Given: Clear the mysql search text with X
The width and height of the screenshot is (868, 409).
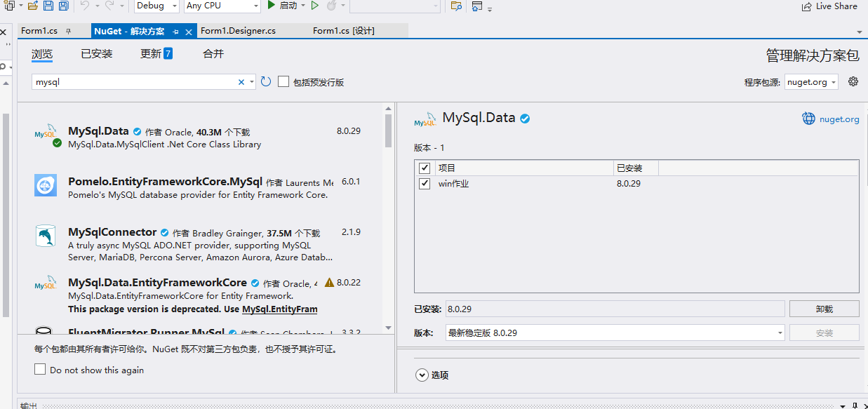Looking at the screenshot, I should pyautogui.click(x=241, y=82).
